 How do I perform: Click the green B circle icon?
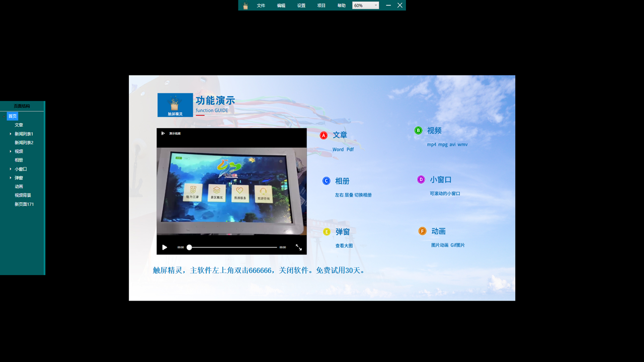[418, 131]
